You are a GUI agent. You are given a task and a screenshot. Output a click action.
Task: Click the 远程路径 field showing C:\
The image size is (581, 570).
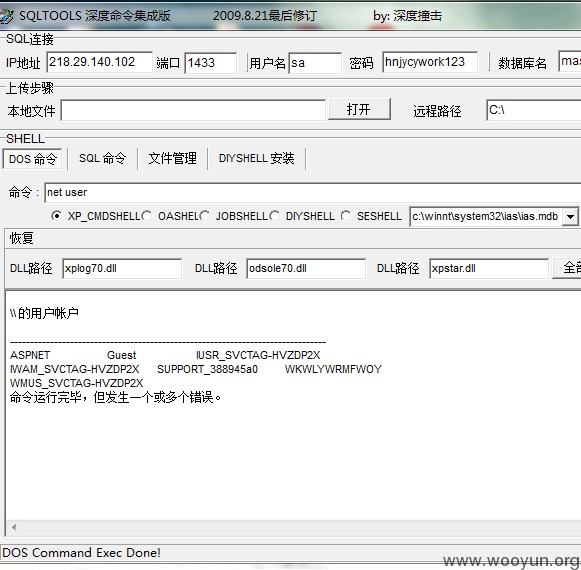(534, 110)
